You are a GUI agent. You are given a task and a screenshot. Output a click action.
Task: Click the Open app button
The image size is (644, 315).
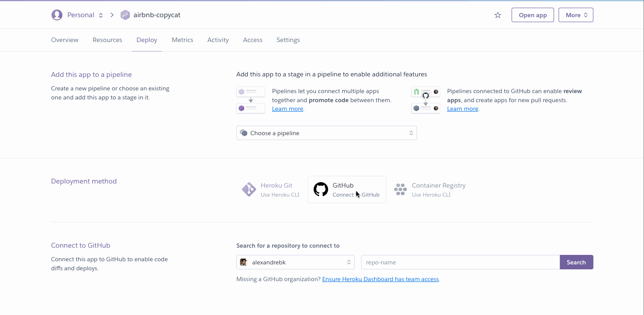coord(533,15)
